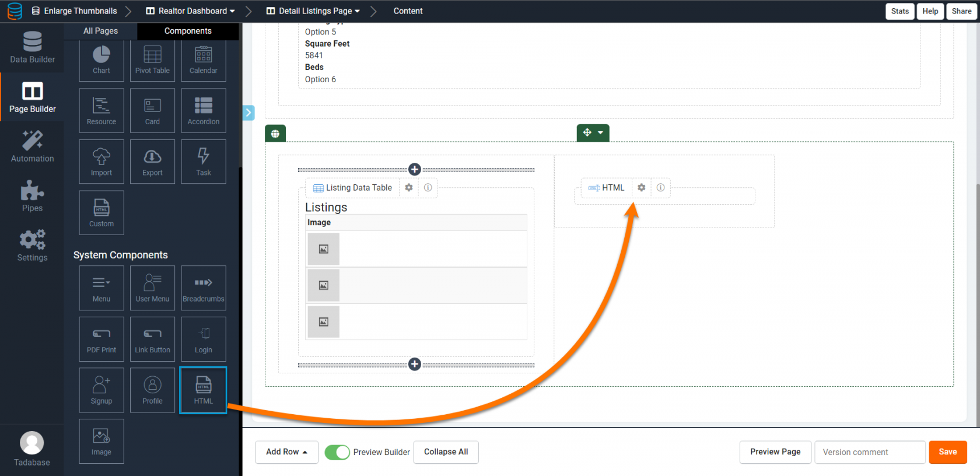The width and height of the screenshot is (980, 476).
Task: Select the Image system component
Action: coord(101,441)
